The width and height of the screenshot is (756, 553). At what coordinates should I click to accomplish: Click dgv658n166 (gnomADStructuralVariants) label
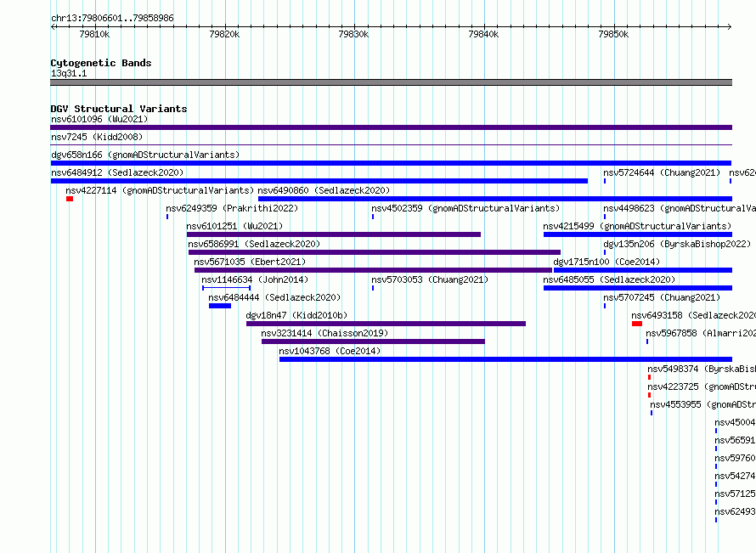pos(145,155)
